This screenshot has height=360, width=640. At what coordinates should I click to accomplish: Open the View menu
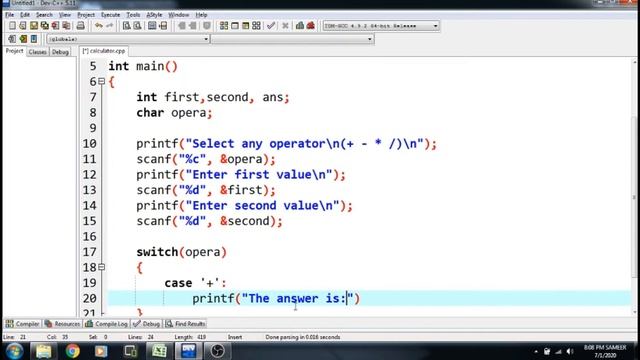pos(64,15)
